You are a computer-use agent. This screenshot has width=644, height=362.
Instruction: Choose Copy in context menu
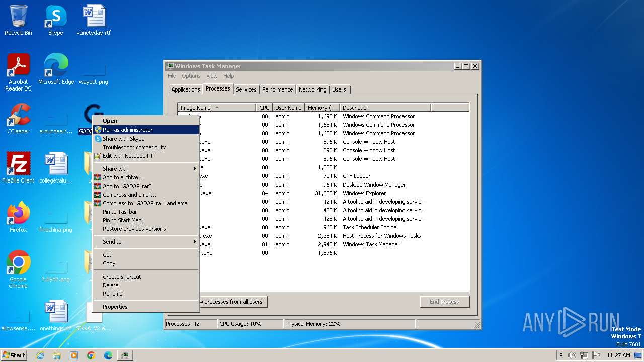point(146,263)
